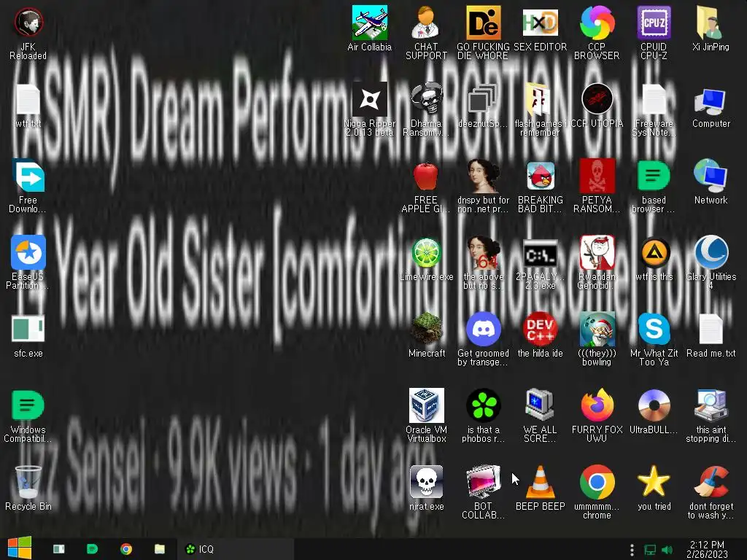
Task: Click the sfc window icon in taskbar
Action: (58, 549)
